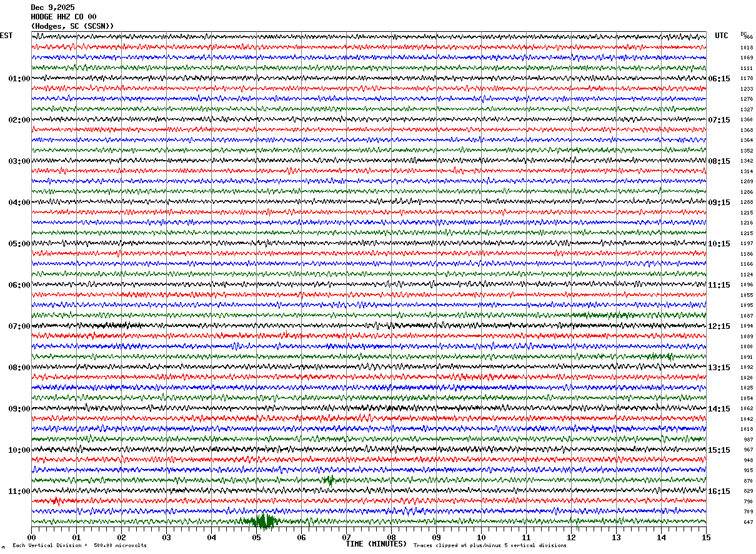The width and height of the screenshot is (756, 554).
Task: Click the DC offset value 987
Action: [x=749, y=440]
